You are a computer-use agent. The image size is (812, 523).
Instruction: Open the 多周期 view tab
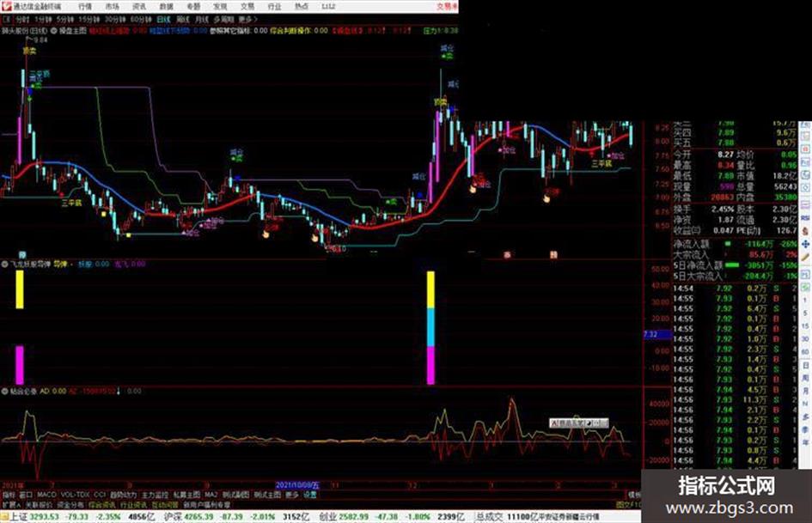pyautogui.click(x=223, y=20)
